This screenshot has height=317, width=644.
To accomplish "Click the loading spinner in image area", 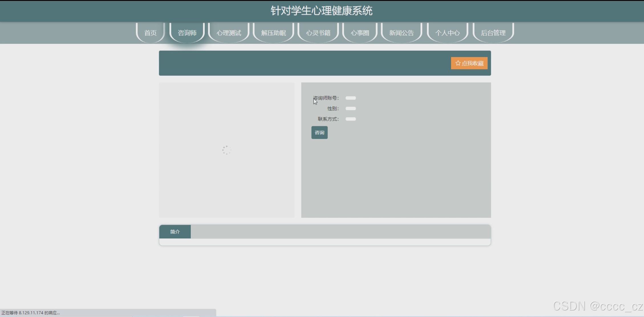I will [226, 150].
